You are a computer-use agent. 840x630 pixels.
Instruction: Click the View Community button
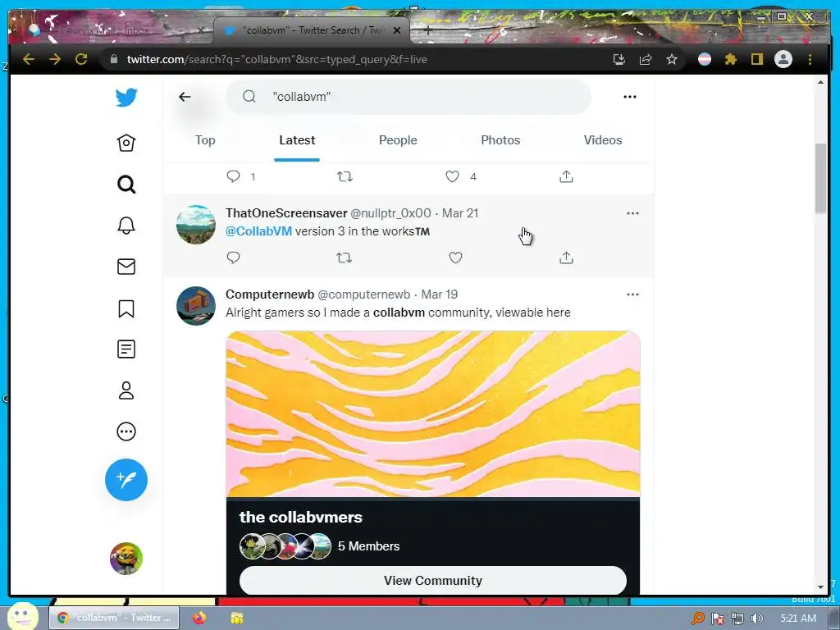pyautogui.click(x=433, y=581)
